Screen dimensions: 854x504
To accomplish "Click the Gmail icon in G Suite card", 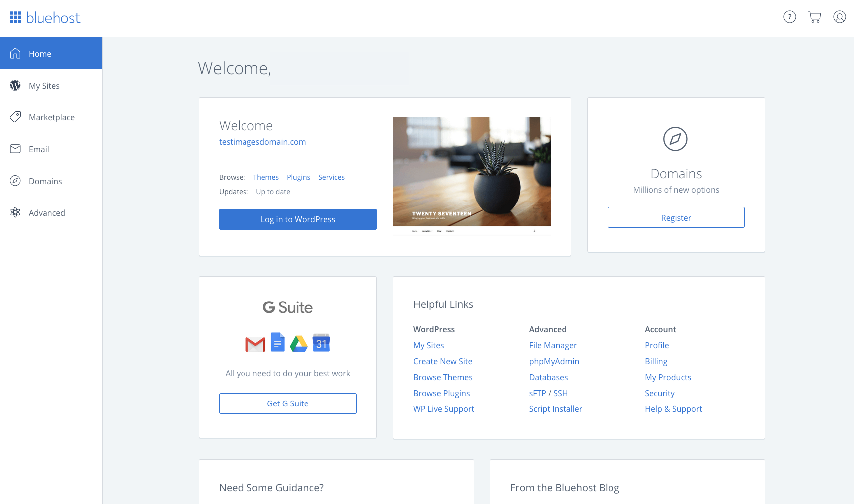I will tap(255, 343).
